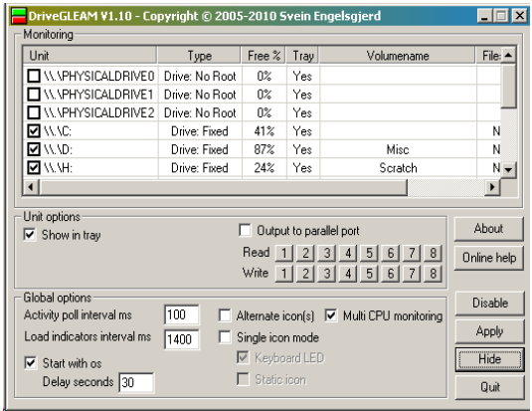Viewport: 532px width, 411px height.
Task: Open the About dialog
Action: point(489,229)
